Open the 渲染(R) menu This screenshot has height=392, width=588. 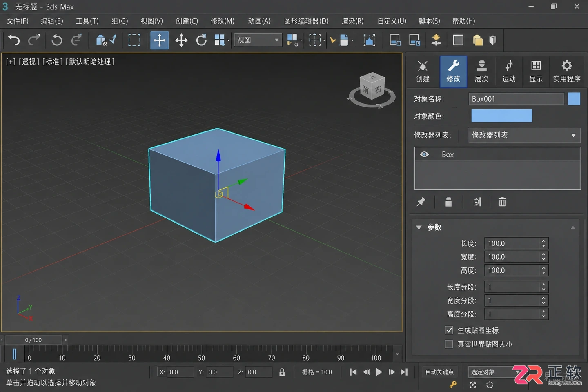[352, 21]
